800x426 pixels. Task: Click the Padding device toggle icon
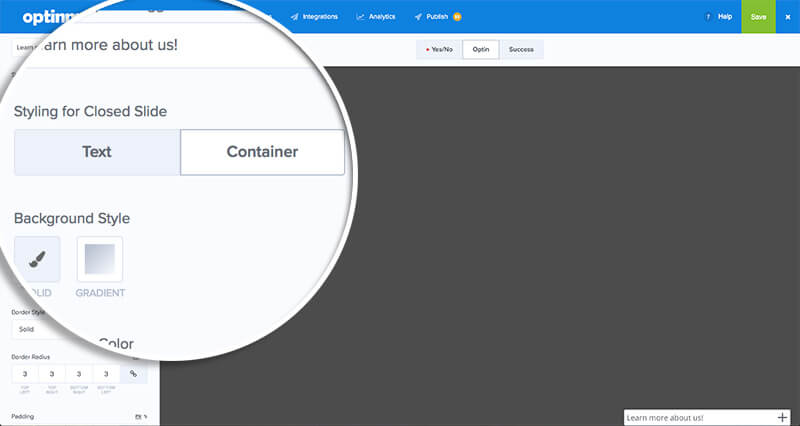click(x=138, y=417)
